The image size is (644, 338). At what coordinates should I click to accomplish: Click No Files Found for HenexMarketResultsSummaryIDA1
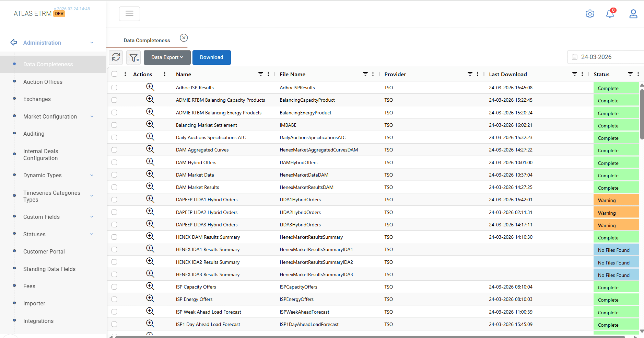point(616,250)
